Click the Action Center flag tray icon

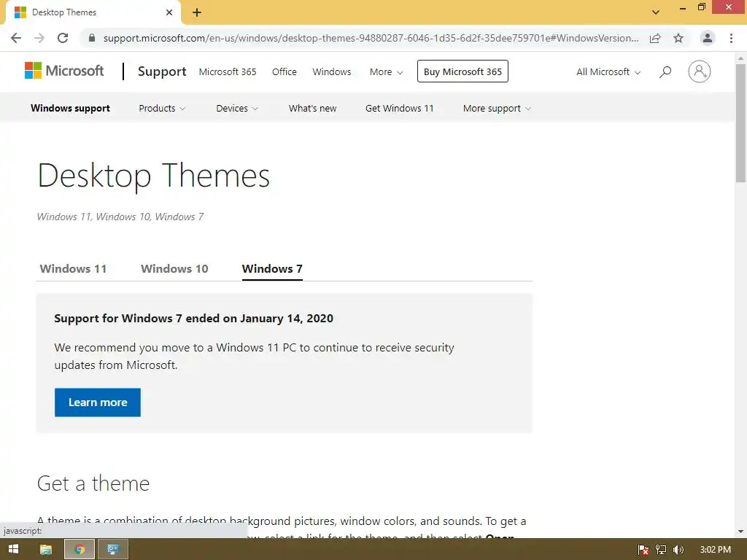643,550
